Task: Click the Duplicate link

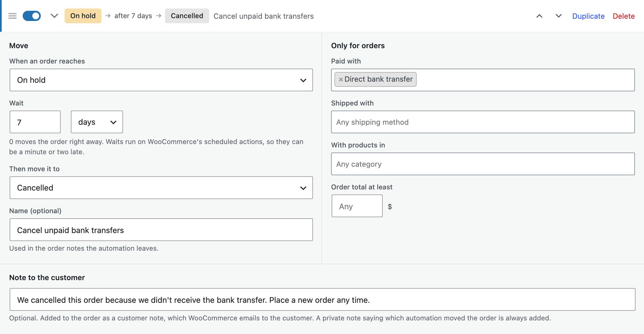Action: tap(588, 16)
